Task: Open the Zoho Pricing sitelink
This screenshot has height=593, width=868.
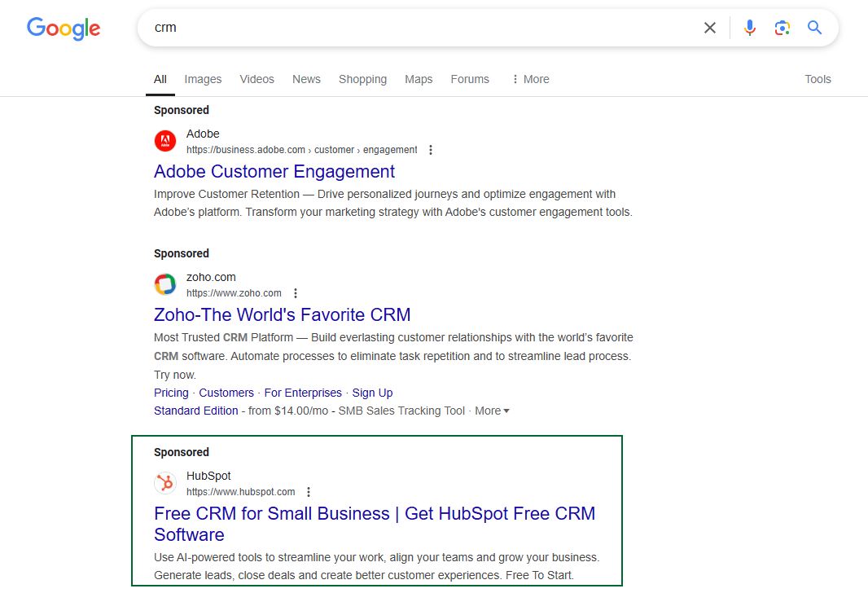Action: coord(171,393)
